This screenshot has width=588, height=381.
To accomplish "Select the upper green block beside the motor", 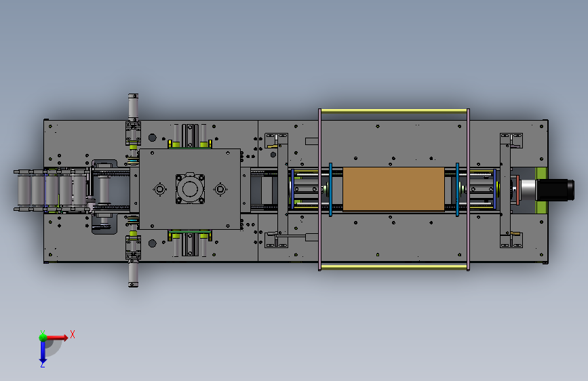I will click(541, 174).
